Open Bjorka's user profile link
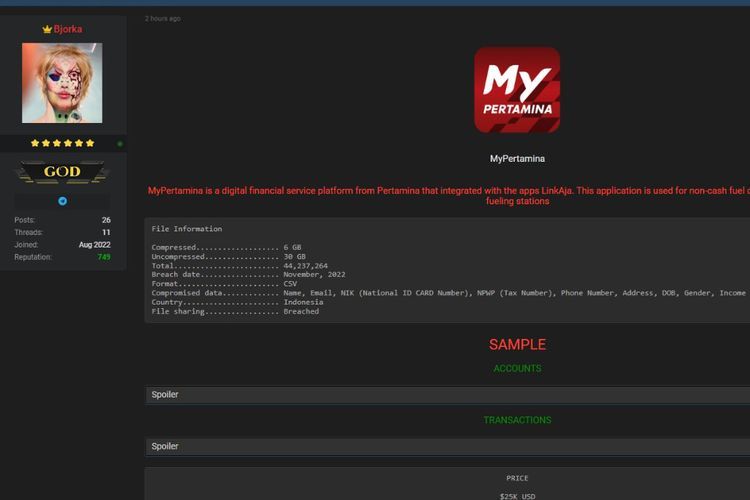 (67, 29)
